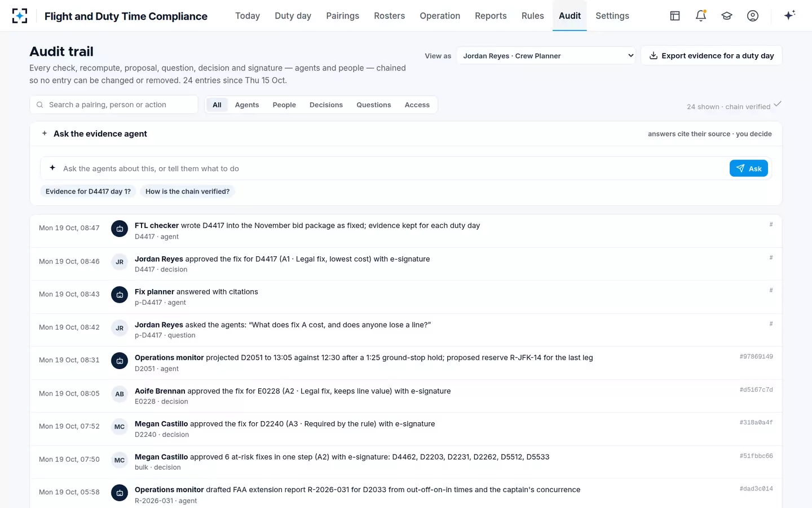Click the FTL checker agent avatar

(120, 229)
